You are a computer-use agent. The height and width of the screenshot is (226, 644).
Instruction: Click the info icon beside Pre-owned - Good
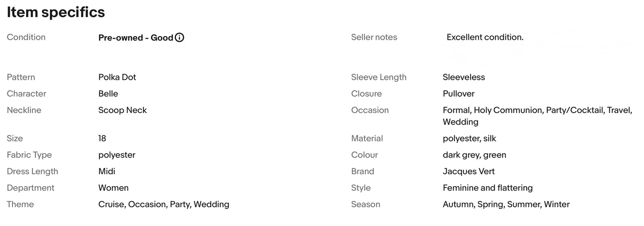tap(179, 38)
